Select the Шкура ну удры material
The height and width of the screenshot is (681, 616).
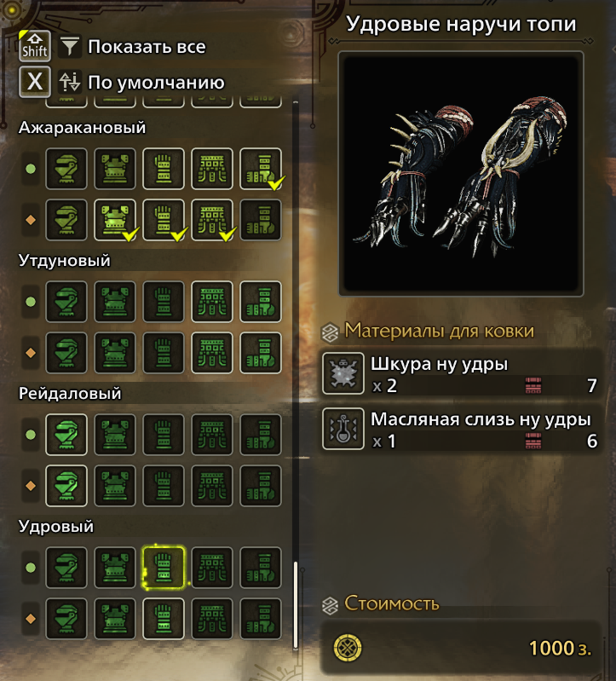[461, 374]
